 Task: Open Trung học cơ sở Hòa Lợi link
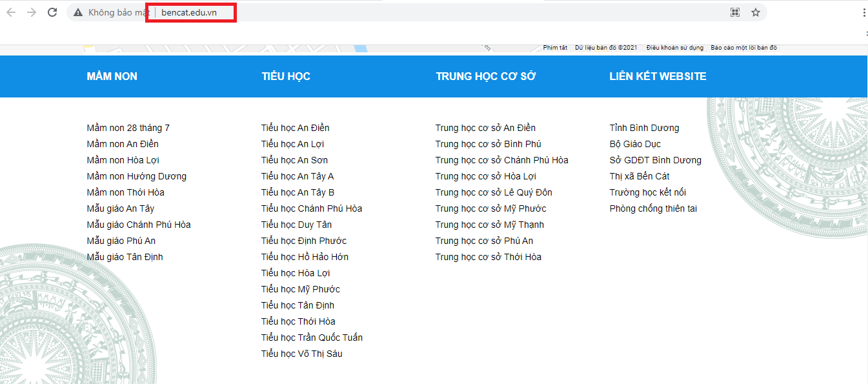point(486,176)
